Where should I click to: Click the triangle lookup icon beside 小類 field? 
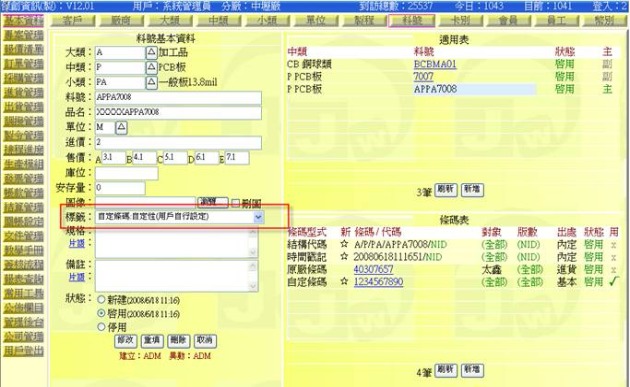click(x=151, y=82)
